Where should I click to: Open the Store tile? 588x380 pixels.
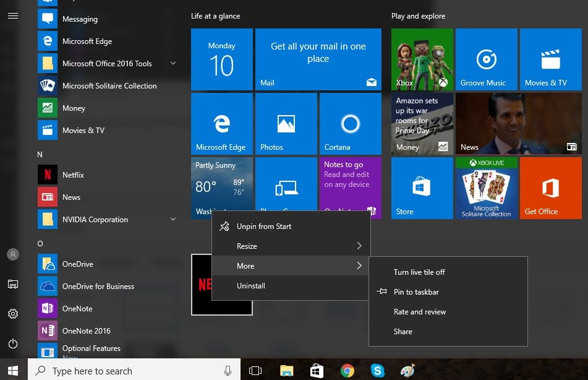pyautogui.click(x=422, y=188)
